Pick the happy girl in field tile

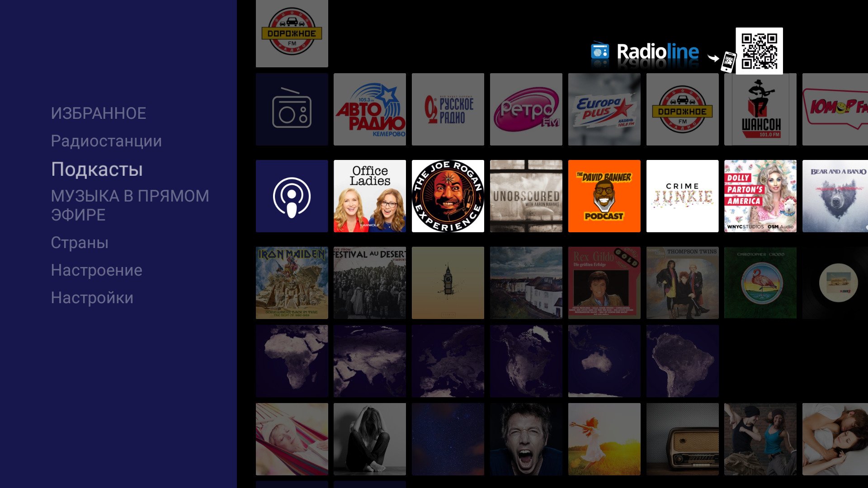(x=604, y=439)
